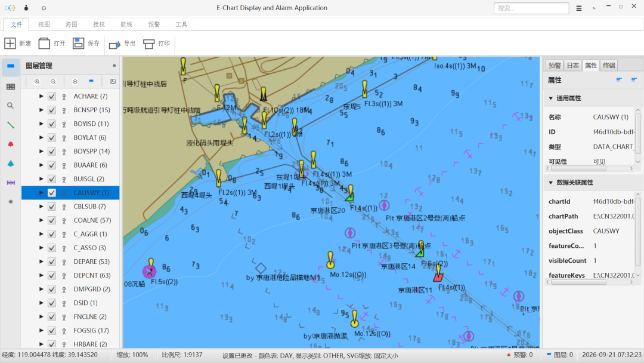Viewport: 644px width, 363px height.
Task: Zoom in using the layer toolbar magnifier
Action: [x=37, y=82]
